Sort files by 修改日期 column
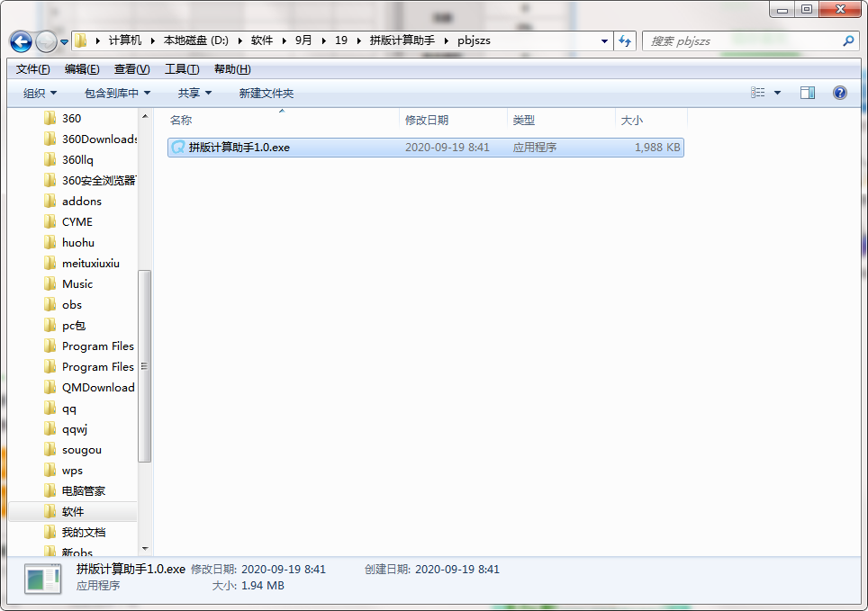868x611 pixels. point(453,120)
